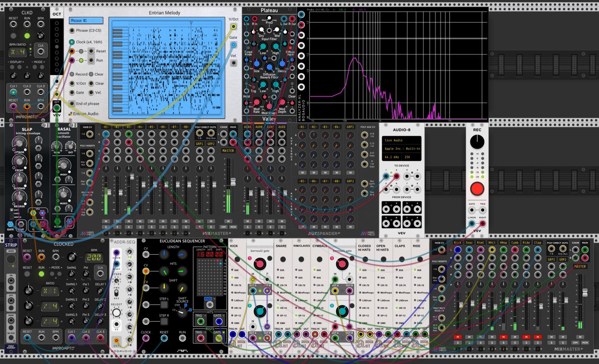Viewport: 599px width, 364px height.
Task: Toggle the red record button on REC
Action: click(477, 188)
